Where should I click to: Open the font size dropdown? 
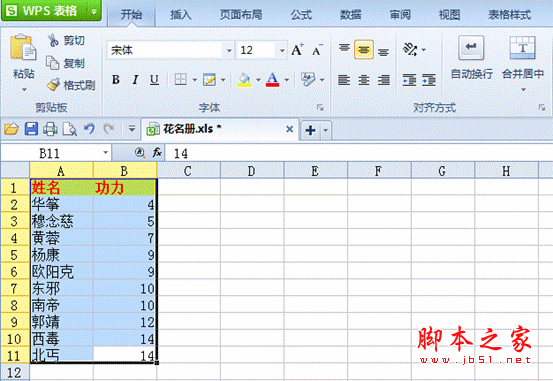[282, 50]
